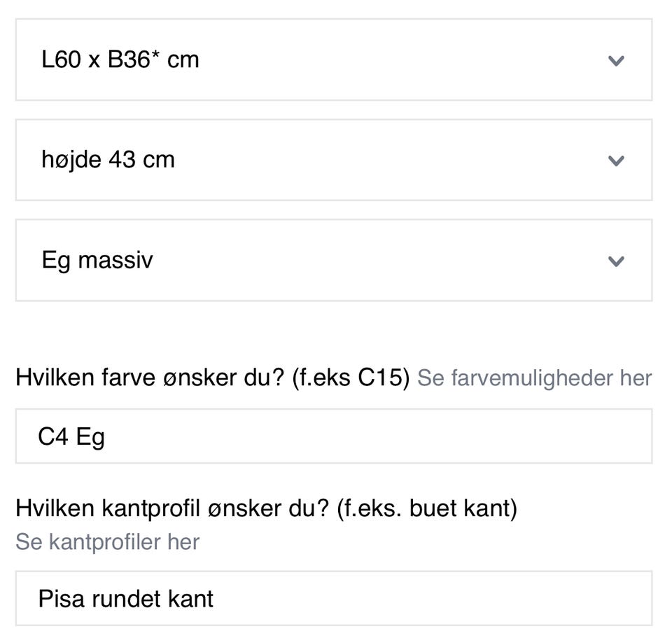Focus the edge profile field with Pisa rundet kant

333,598
